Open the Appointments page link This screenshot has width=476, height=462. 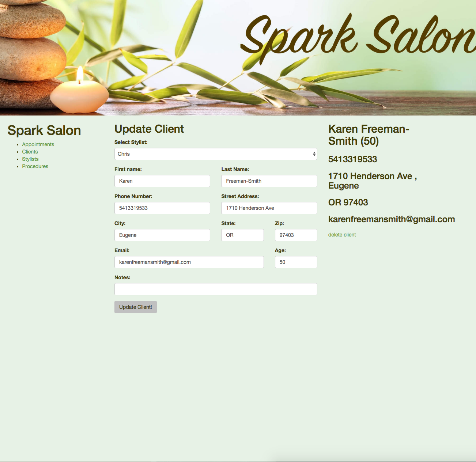(38, 144)
